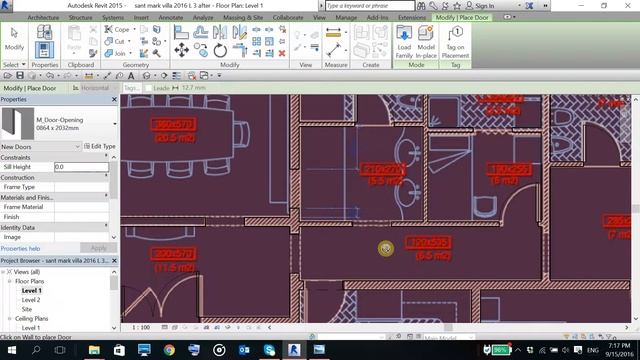Click the Apply button in Properties
The image size is (640, 360).
pyautogui.click(x=98, y=248)
